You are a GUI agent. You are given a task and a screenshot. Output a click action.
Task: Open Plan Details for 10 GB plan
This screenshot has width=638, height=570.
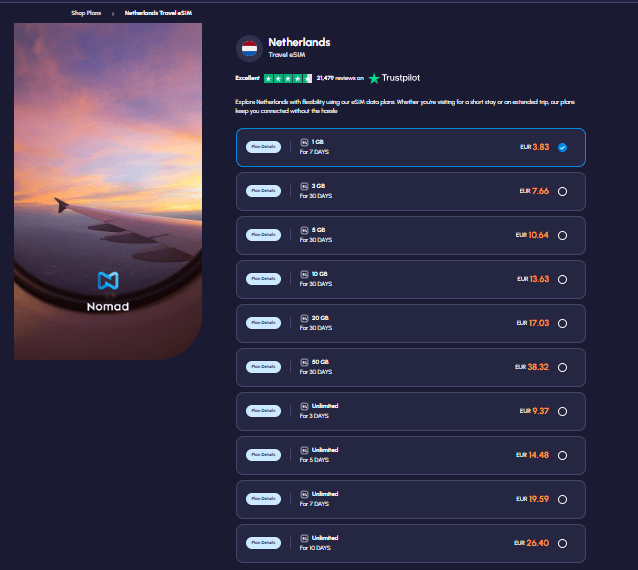click(x=263, y=278)
